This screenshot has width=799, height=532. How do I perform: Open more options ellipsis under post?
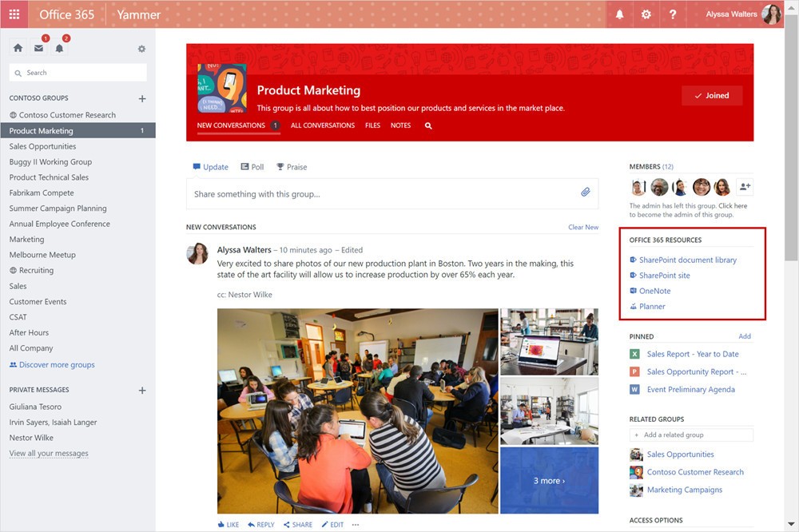click(356, 524)
